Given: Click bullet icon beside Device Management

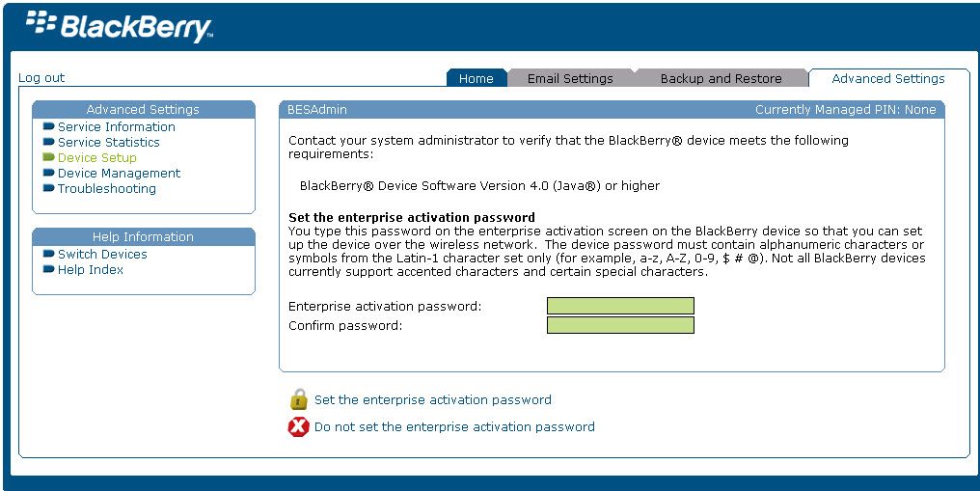Looking at the screenshot, I should tap(49, 173).
